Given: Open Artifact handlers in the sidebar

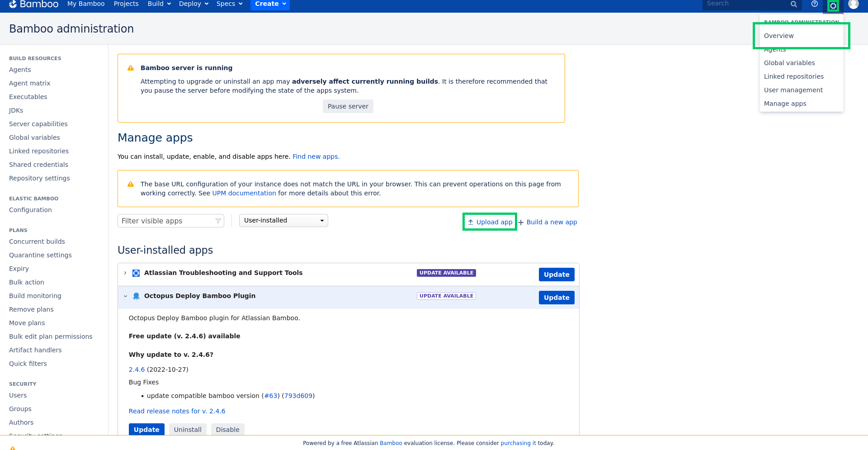Looking at the screenshot, I should (35, 350).
